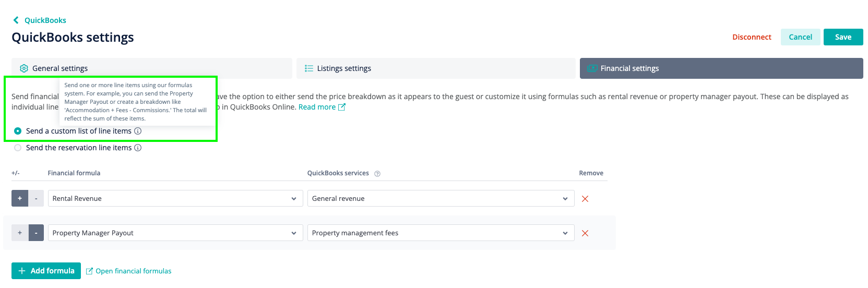Select Send a custom list of line items
Viewport: 868px width, 288px height.
click(x=18, y=131)
